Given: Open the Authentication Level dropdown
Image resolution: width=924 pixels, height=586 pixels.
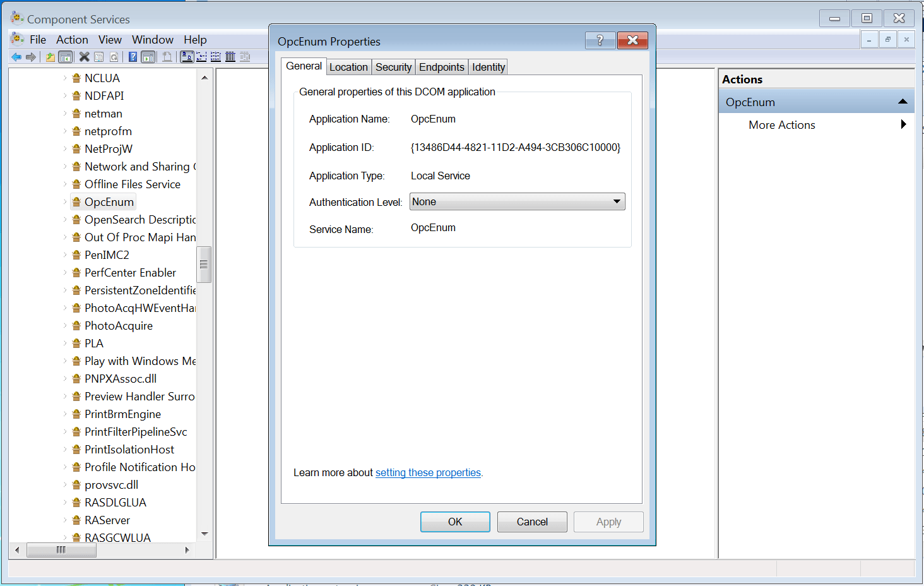Looking at the screenshot, I should coord(617,201).
